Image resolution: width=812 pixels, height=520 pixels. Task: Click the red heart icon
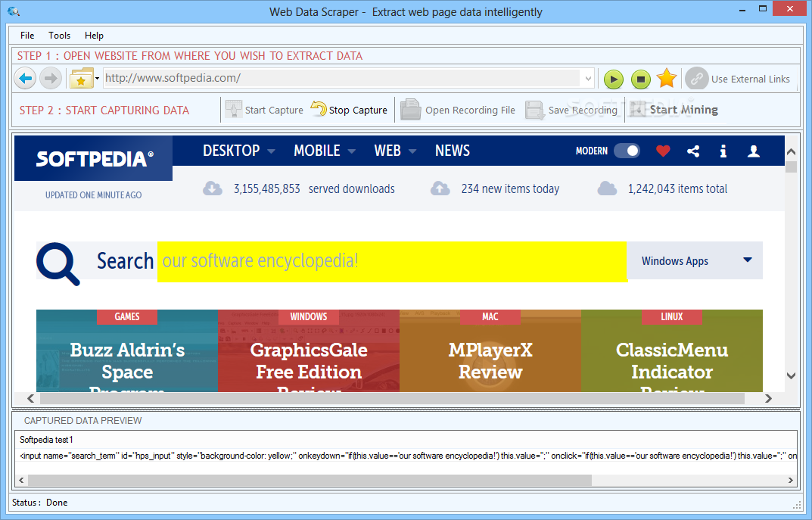663,151
